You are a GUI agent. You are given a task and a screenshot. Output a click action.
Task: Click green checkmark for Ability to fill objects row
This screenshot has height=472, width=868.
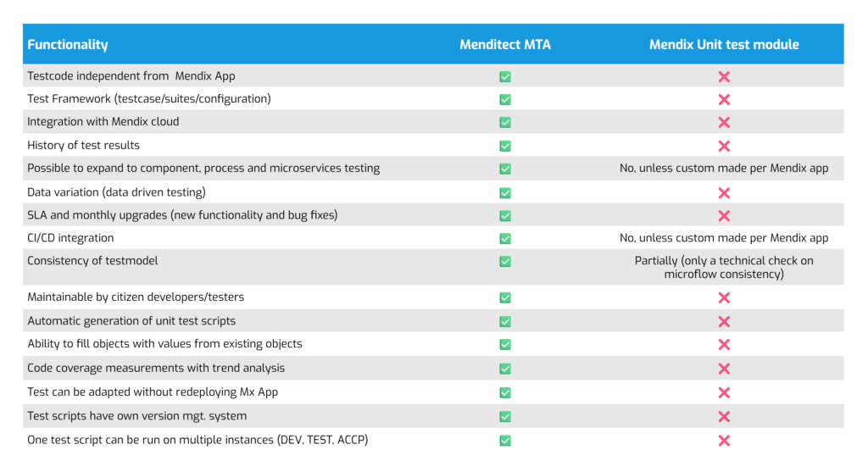[x=505, y=344]
